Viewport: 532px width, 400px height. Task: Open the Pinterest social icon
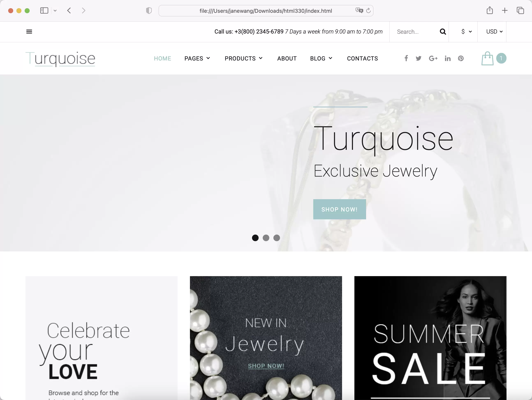coord(460,58)
